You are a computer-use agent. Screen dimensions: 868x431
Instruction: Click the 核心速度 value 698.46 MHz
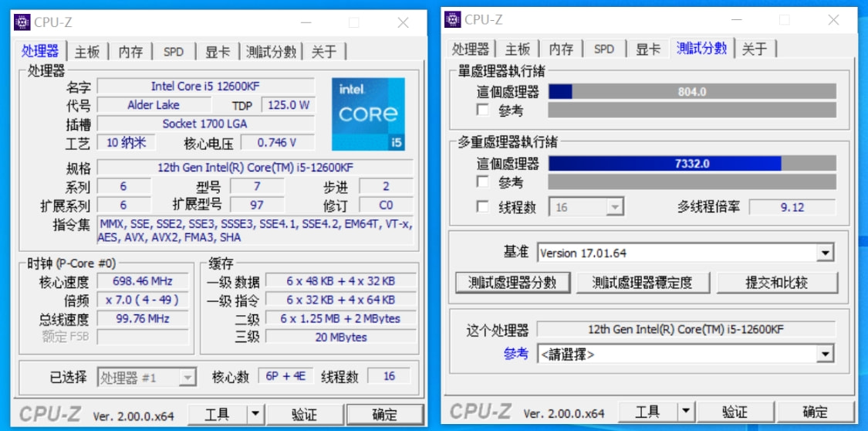click(143, 280)
